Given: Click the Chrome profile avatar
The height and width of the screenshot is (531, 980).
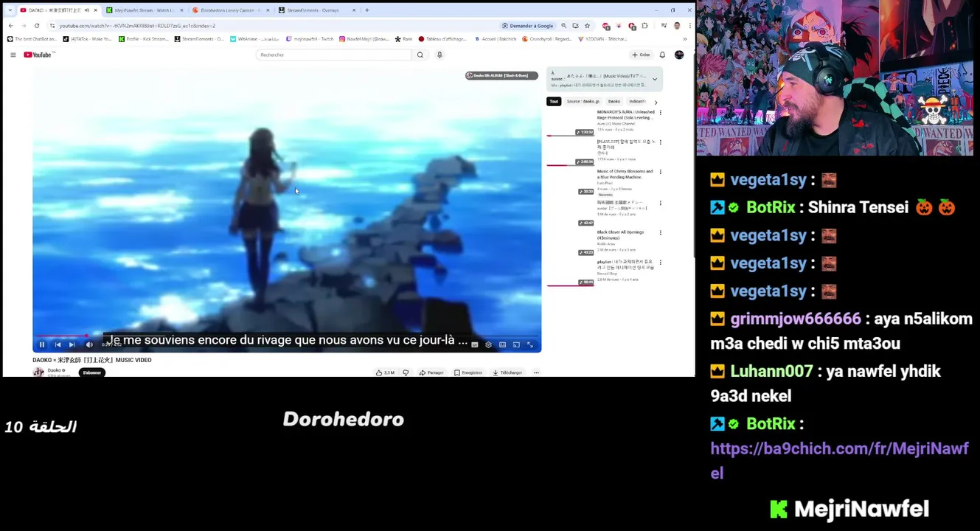Looking at the screenshot, I should point(677,26).
